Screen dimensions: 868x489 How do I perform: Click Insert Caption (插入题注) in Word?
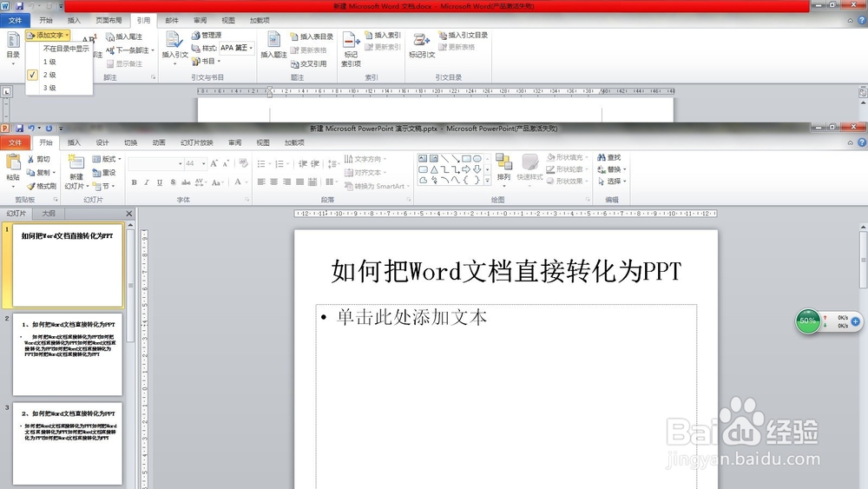click(273, 44)
